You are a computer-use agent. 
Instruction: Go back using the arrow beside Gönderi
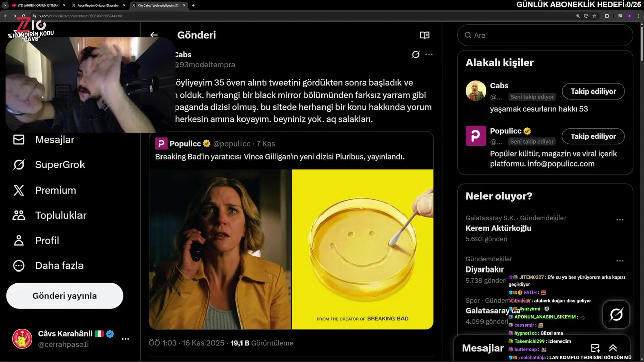click(x=154, y=35)
